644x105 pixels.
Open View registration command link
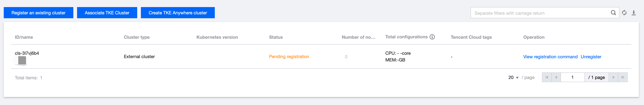[x=550, y=57]
